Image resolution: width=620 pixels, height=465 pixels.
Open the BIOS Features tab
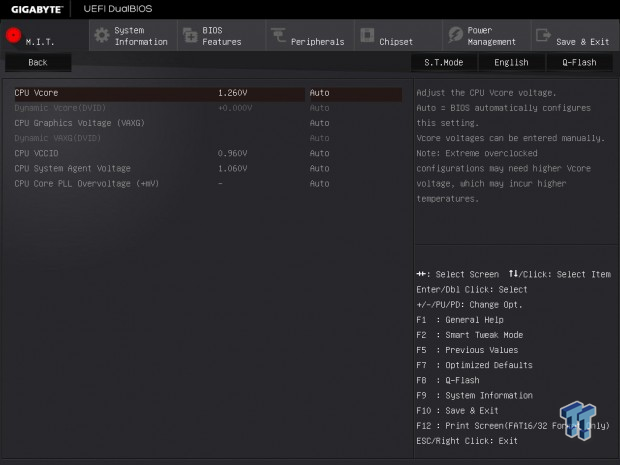[222, 35]
